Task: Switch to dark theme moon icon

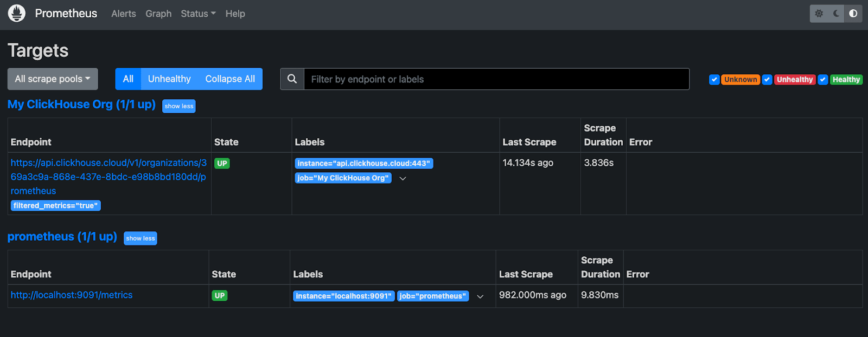Action: coord(836,14)
